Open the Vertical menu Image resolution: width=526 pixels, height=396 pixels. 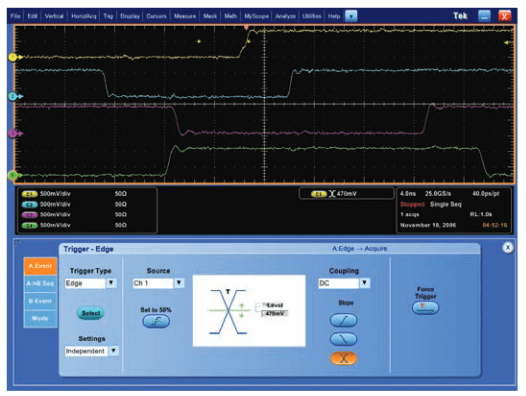(x=54, y=16)
